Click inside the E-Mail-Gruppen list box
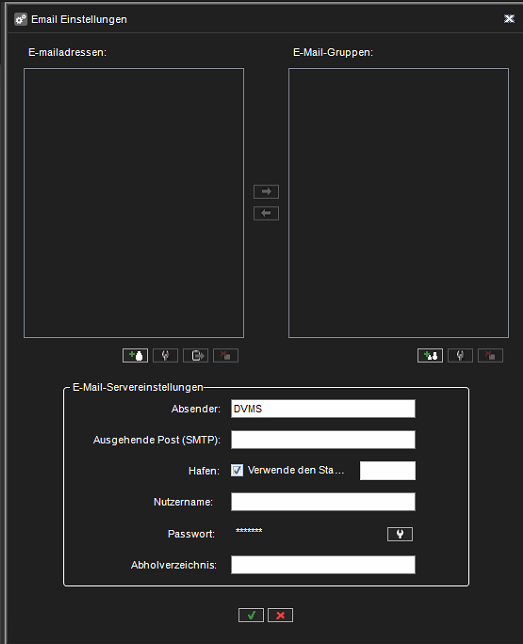The height and width of the screenshot is (644, 523). (399, 203)
